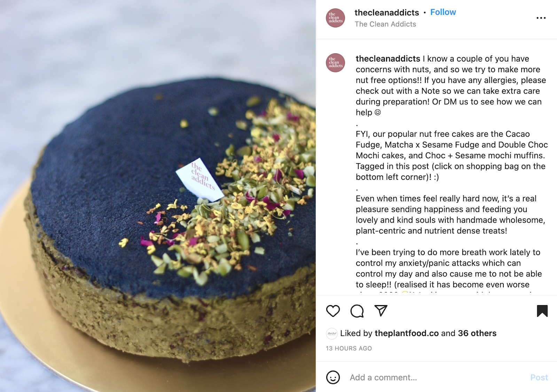Click the caption text about nut free cakes
Screen dimensions: 557x392
452,155
